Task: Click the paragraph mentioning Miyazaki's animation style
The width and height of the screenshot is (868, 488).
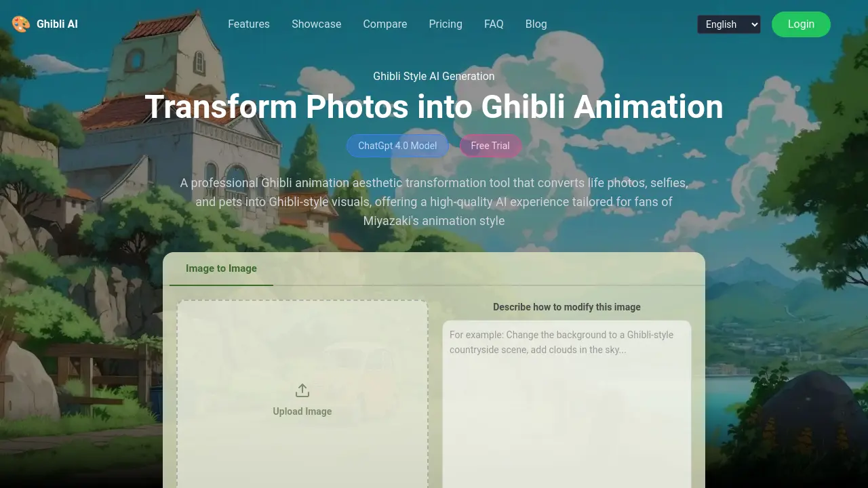Action: coord(434,202)
